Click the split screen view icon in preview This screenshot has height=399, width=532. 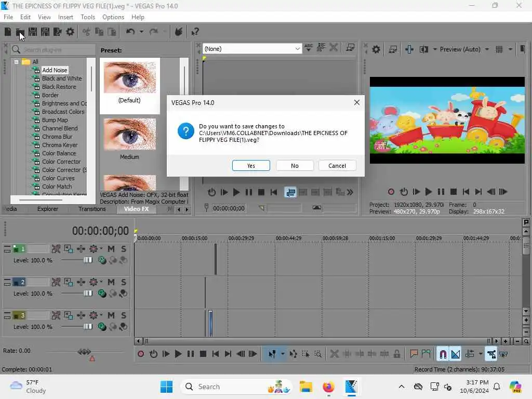pyautogui.click(x=424, y=49)
